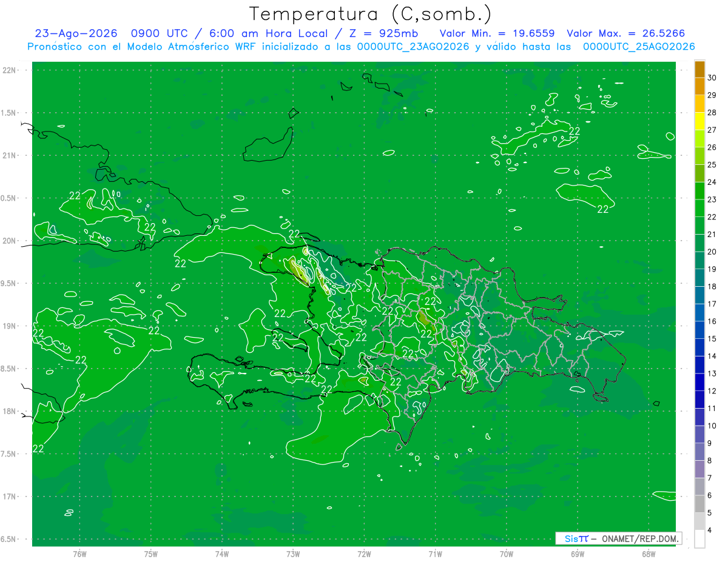Click the 75W longitude axis label
Viewport: 728px width, 562px height.
tap(151, 554)
